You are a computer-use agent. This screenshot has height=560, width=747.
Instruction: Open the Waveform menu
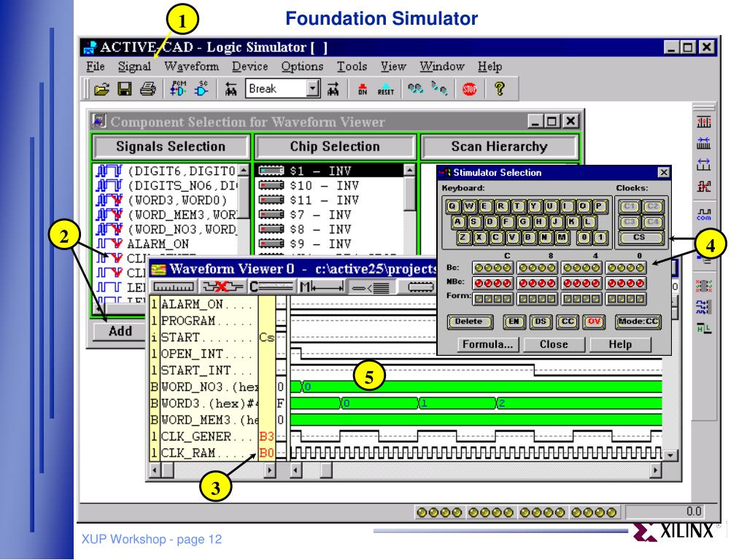tap(192, 66)
